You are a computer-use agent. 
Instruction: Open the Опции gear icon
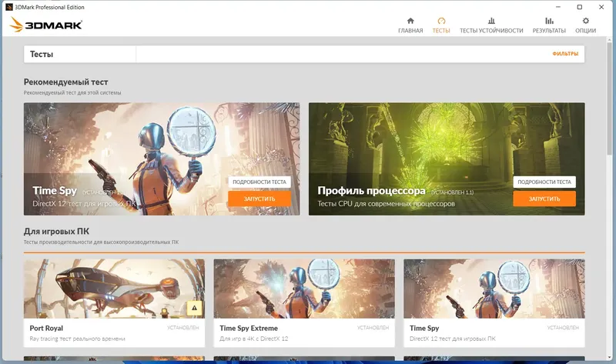(586, 21)
